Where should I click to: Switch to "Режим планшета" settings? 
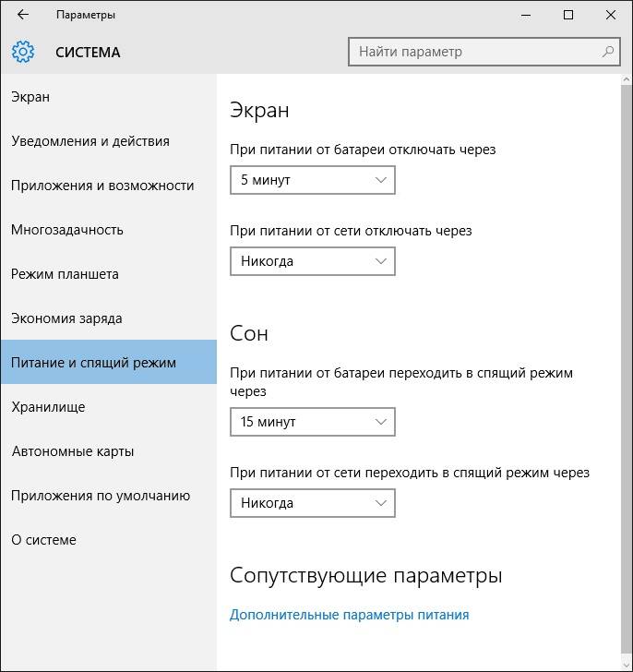[65, 274]
